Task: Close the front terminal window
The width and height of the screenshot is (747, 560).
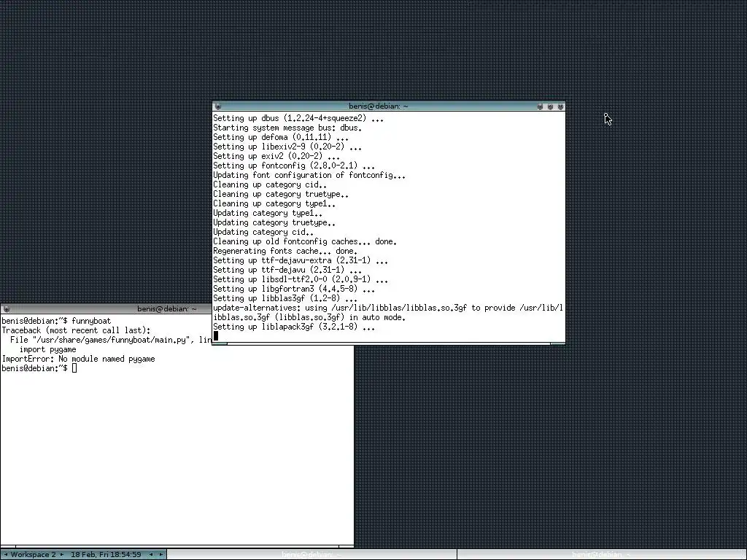Action: 560,106
